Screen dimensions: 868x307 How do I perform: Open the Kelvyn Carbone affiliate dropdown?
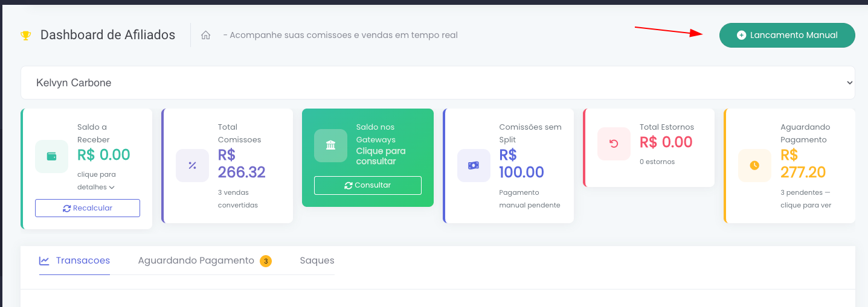[x=438, y=83]
